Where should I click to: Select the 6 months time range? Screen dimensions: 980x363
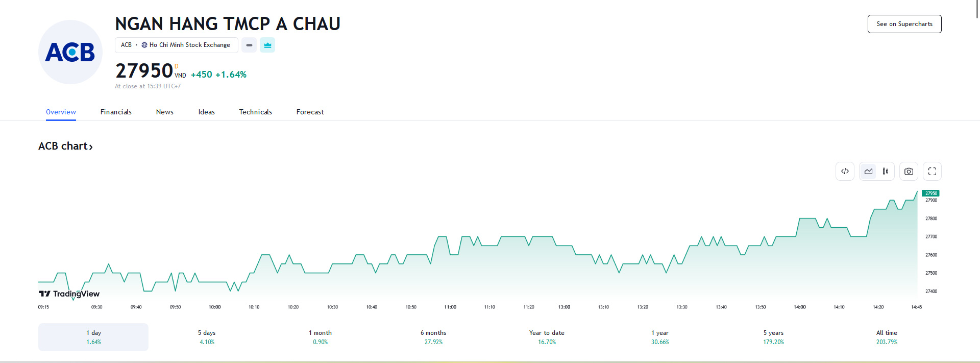[x=433, y=337]
